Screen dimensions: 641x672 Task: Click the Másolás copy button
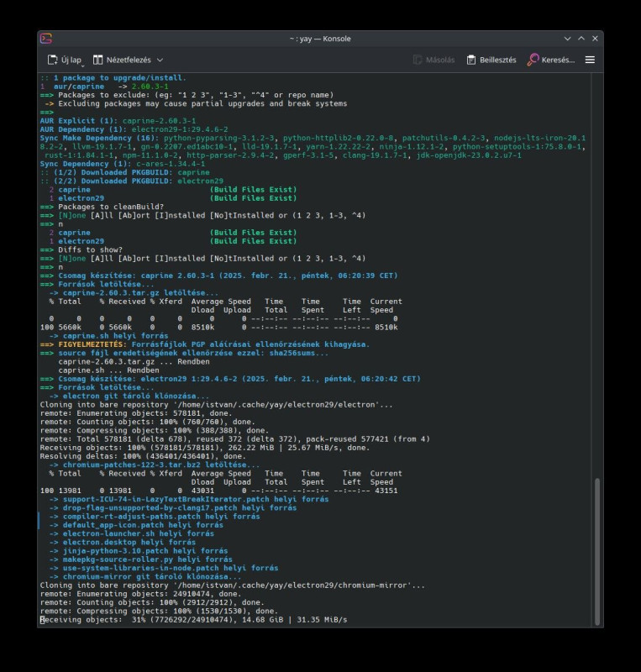click(x=433, y=60)
